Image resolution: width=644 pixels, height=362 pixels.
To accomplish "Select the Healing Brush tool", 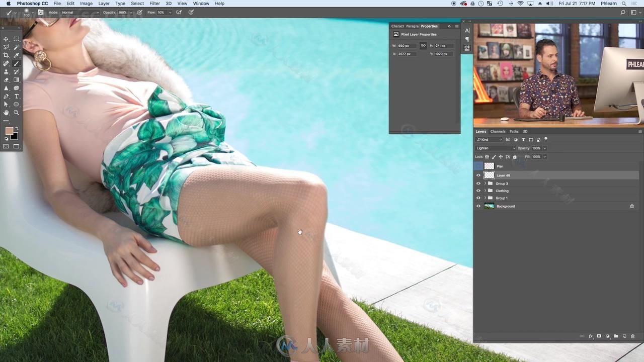I will (x=6, y=63).
